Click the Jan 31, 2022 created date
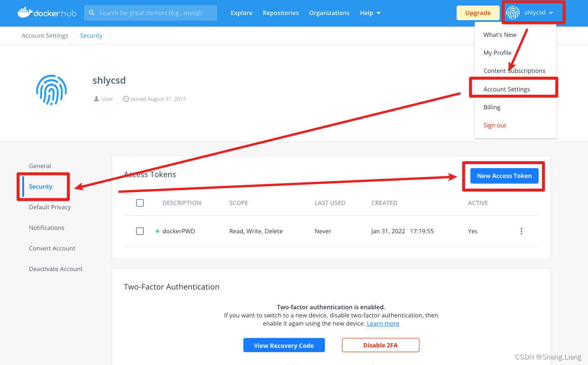Image resolution: width=588 pixels, height=365 pixels. 403,231
